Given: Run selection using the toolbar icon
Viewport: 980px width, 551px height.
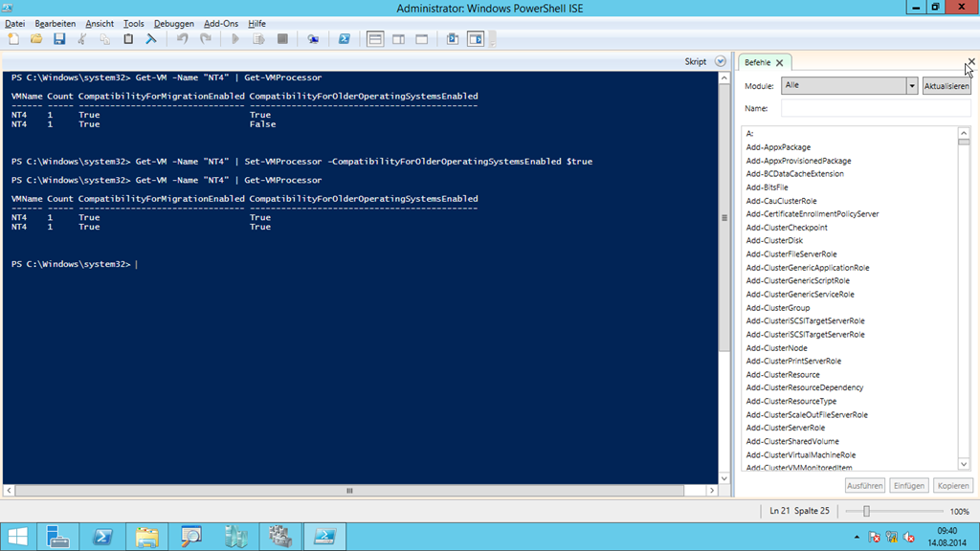Looking at the screenshot, I should 258,39.
